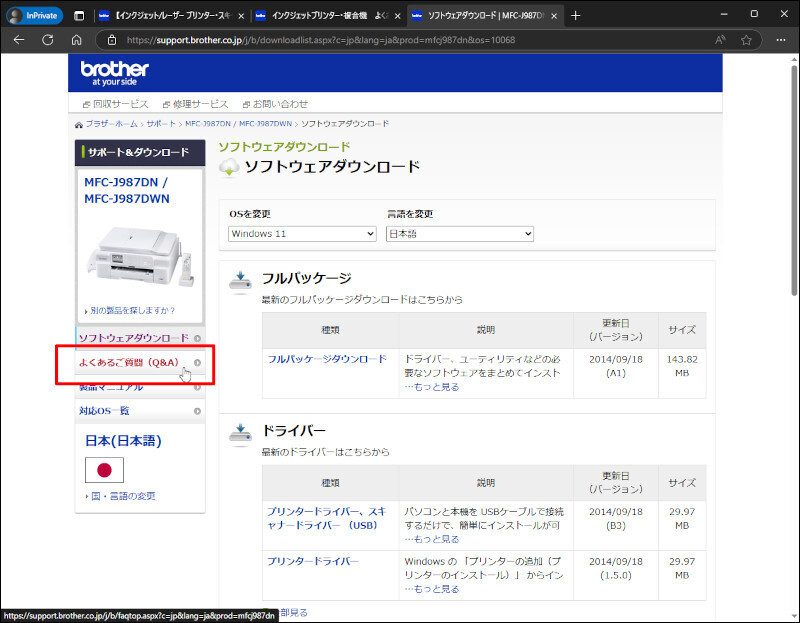Select the ソフトウェアダウンロード MFC-J987DN tab
This screenshot has width=800, height=623.
[485, 15]
